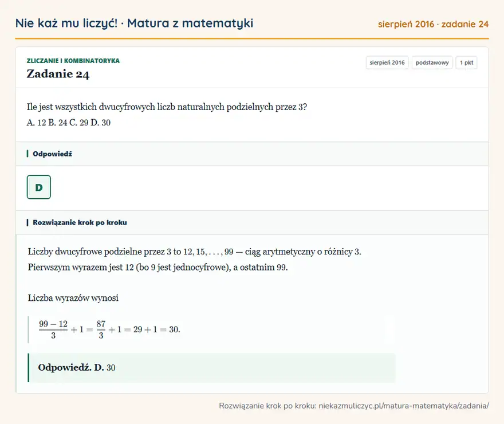Click the 'ZLICZANIE I KOMBINATORYKA' category label
Image resolution: width=504 pixels, height=424 pixels.
pos(73,61)
